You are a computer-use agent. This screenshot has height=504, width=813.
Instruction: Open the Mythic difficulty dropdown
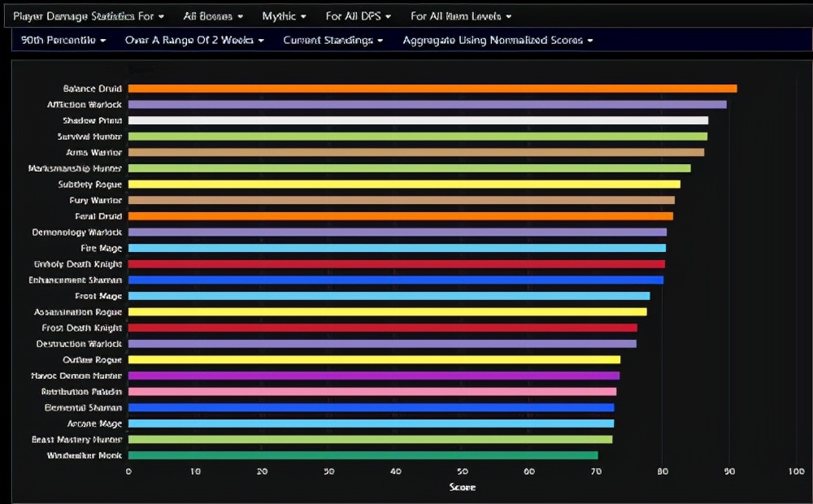[x=284, y=16]
